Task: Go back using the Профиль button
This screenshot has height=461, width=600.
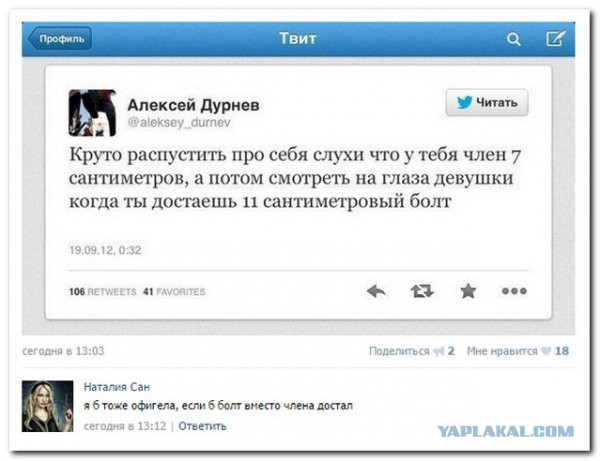Action: 60,39
